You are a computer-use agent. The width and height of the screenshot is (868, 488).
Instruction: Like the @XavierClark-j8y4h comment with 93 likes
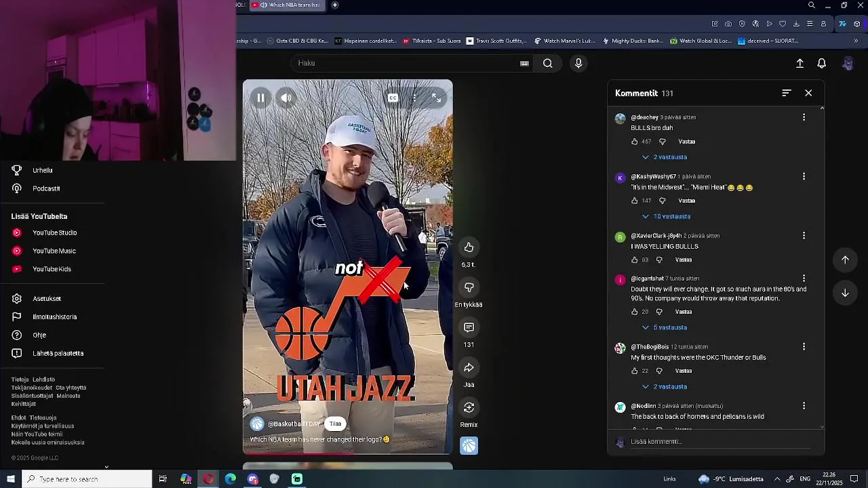(x=635, y=260)
